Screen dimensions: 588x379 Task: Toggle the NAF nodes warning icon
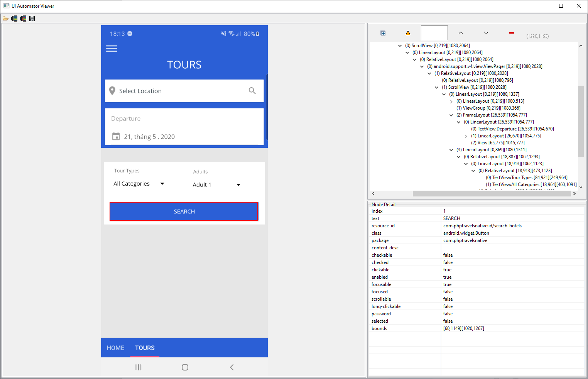408,33
